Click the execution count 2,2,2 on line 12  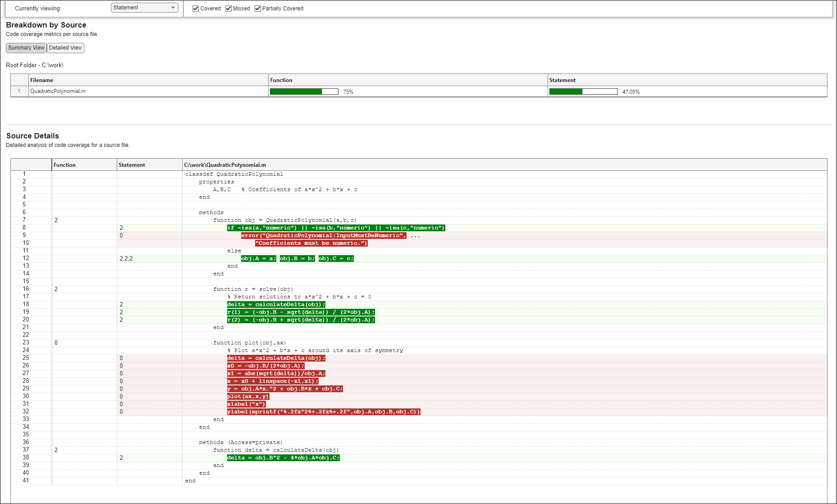click(126, 259)
